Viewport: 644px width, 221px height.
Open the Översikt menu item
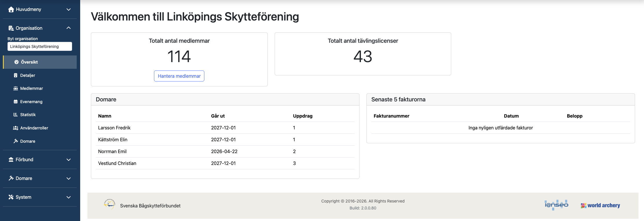40,62
